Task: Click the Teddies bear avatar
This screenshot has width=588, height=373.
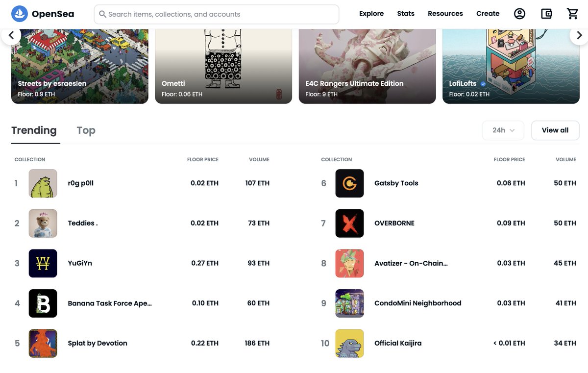Action: pos(43,224)
